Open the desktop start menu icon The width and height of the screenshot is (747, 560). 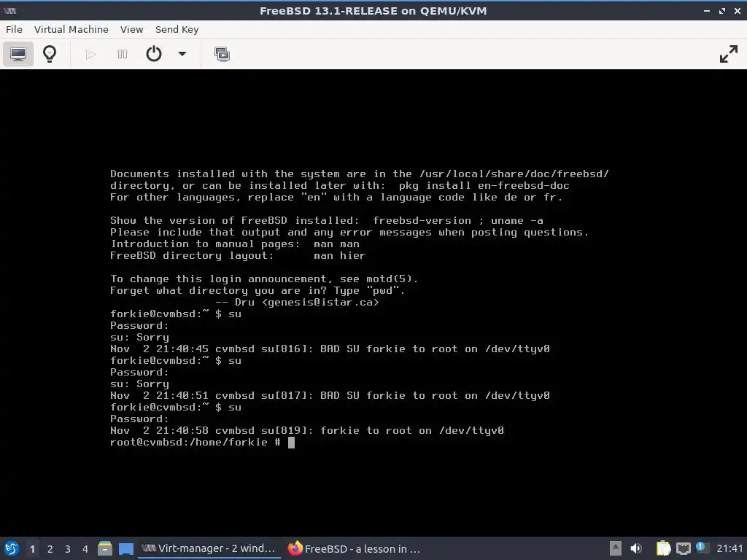pyautogui.click(x=12, y=548)
